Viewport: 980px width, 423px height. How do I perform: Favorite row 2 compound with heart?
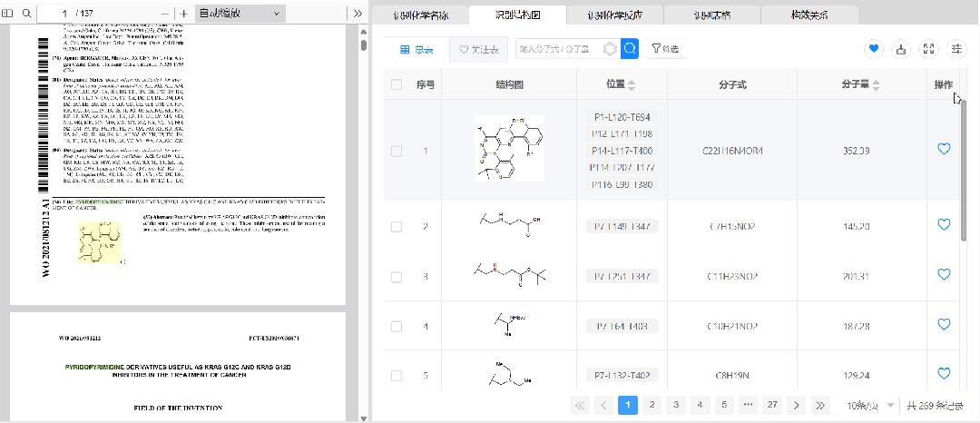[x=944, y=224]
